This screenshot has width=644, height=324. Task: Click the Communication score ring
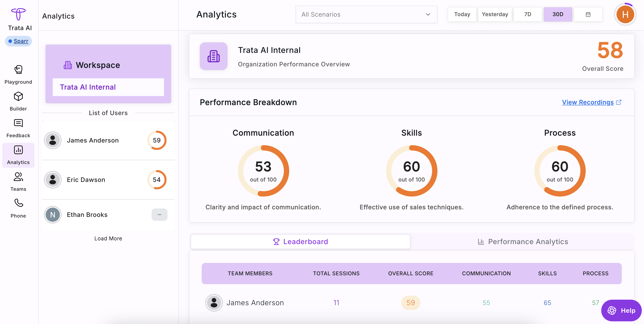click(263, 171)
